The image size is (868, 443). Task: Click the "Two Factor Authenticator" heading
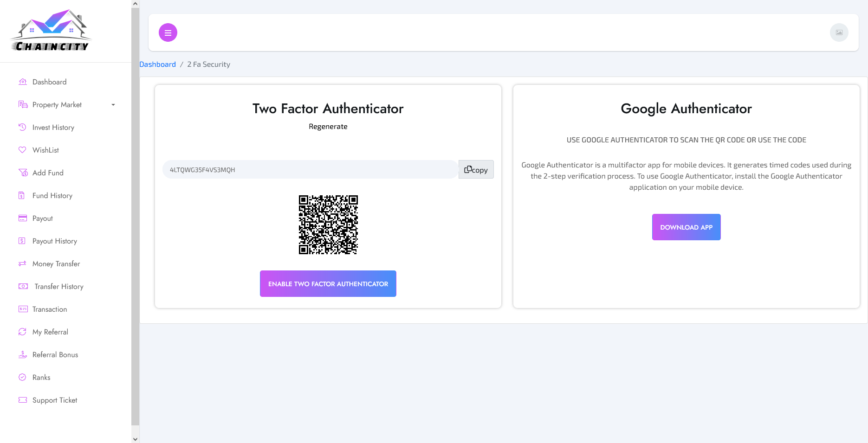328,109
